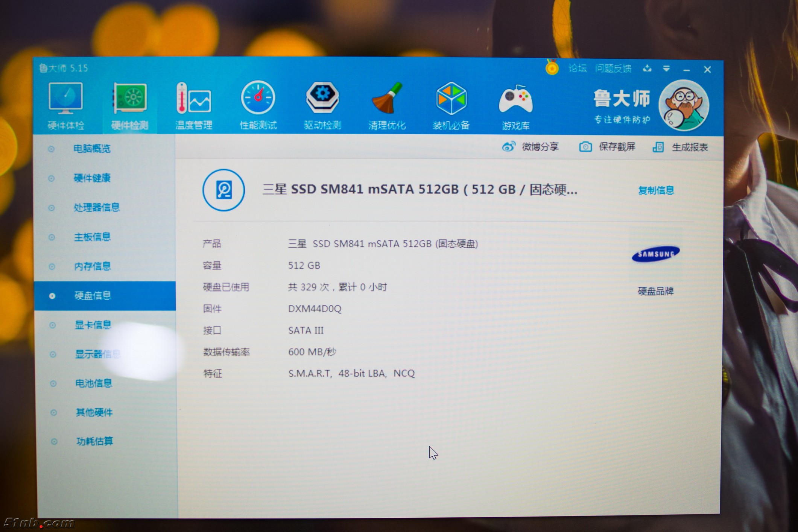Screen dimensions: 798x532
Task: Click the gold medal icon in title bar
Action: [552, 68]
